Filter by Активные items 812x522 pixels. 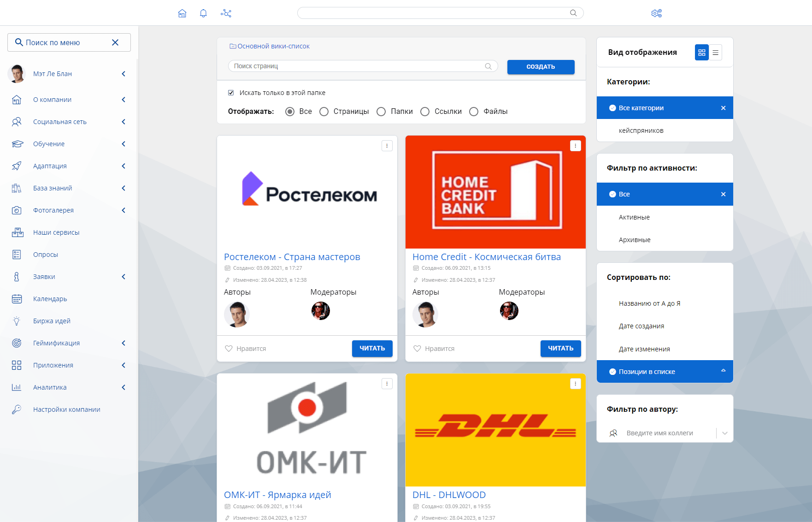click(x=665, y=217)
